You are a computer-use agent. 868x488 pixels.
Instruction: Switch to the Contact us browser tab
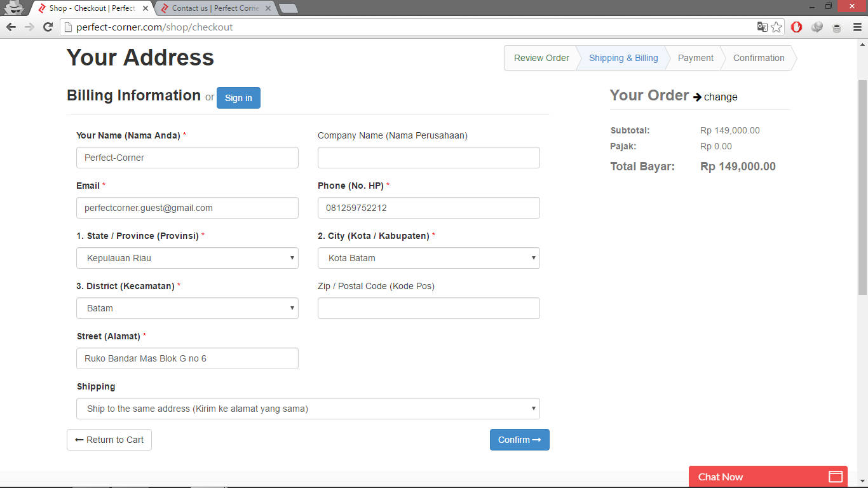[x=213, y=8]
